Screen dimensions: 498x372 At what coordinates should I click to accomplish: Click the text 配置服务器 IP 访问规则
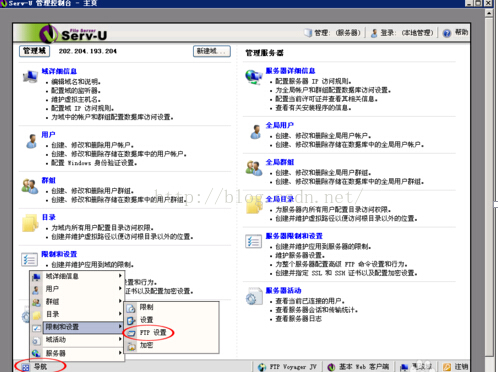click(313, 81)
